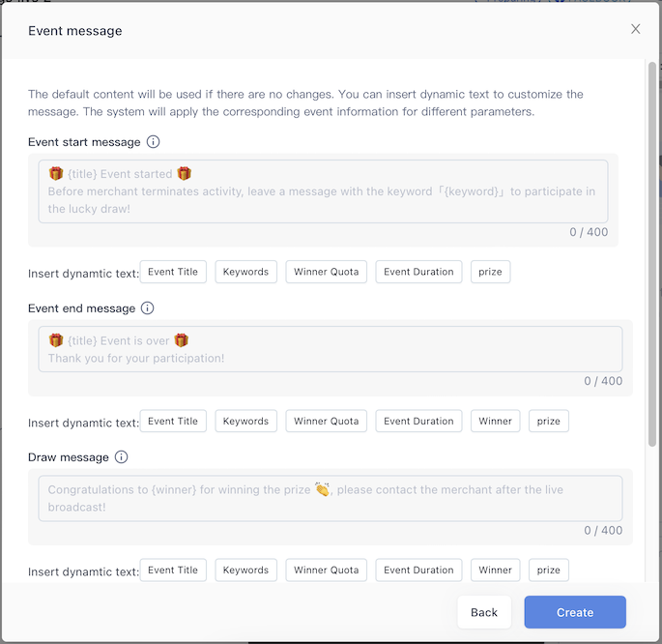Insert prize tag into Event start message
Image resolution: width=662 pixels, height=644 pixels.
coord(490,272)
